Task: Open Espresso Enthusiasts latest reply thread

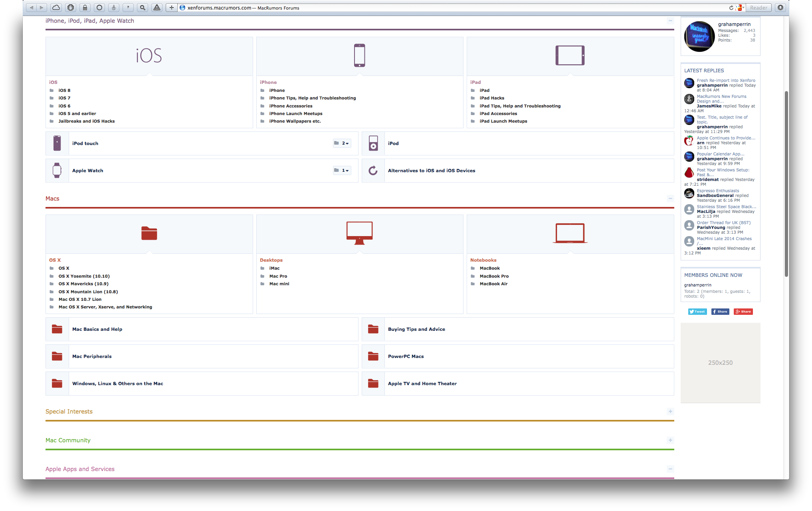Action: point(718,191)
